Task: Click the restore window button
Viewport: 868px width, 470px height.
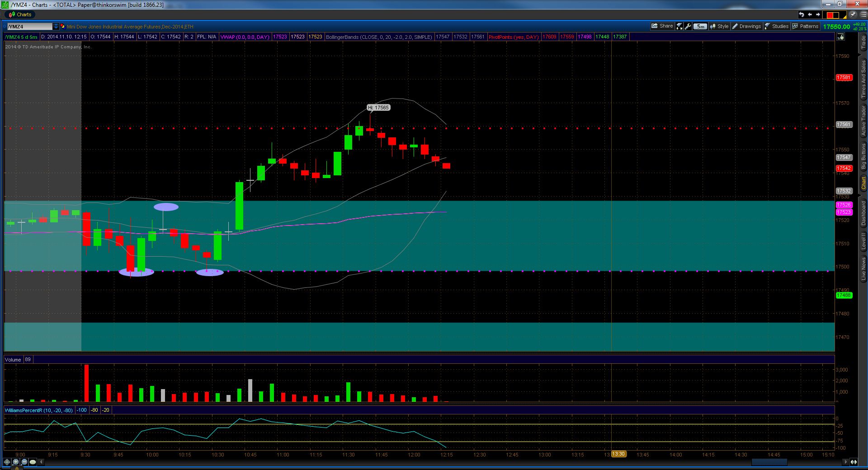Action: (x=840, y=4)
